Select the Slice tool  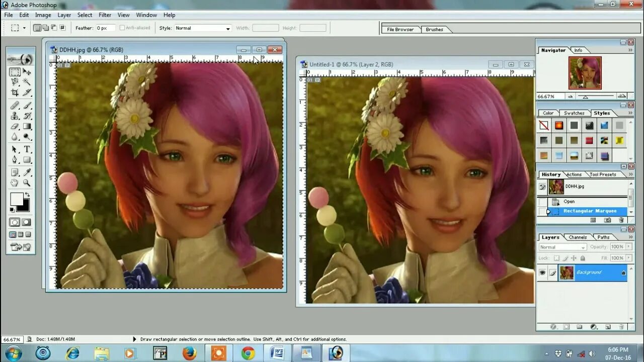pyautogui.click(x=27, y=92)
